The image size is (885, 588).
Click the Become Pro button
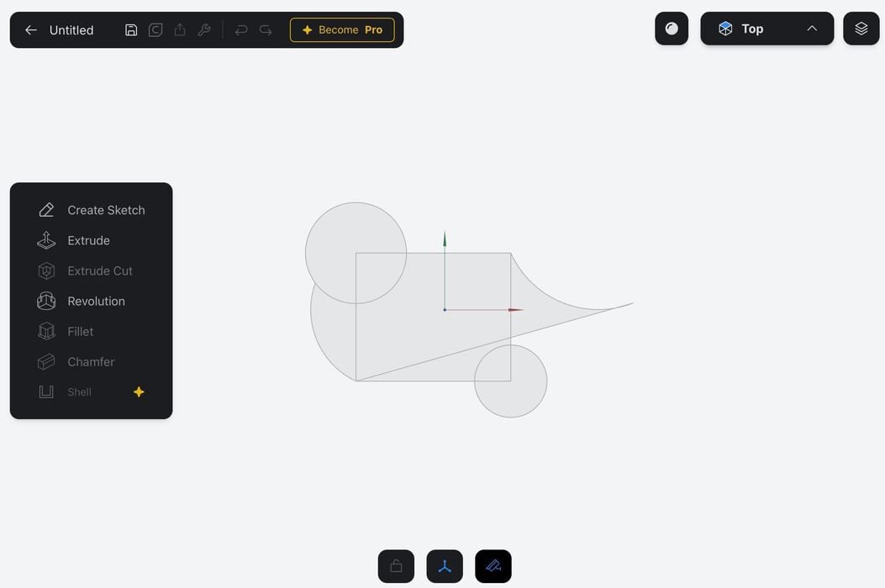[342, 30]
